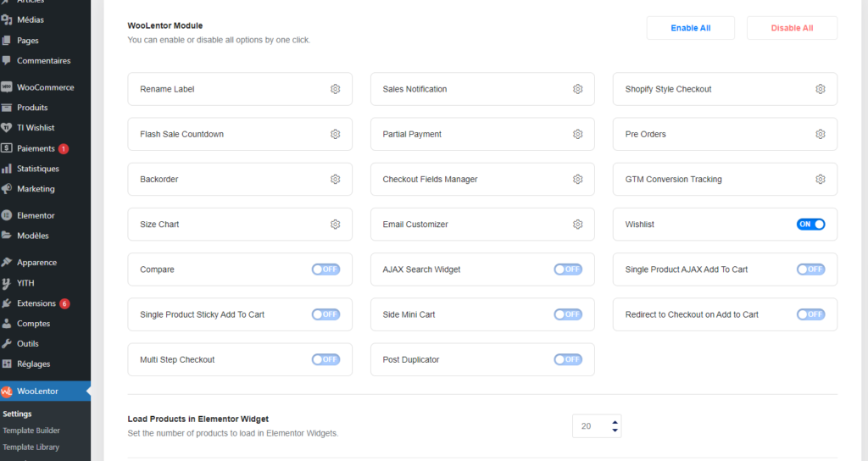Screen dimensions: 868x461
Task: Click gear icon for Flash Sale Countdown
Action: 335,134
